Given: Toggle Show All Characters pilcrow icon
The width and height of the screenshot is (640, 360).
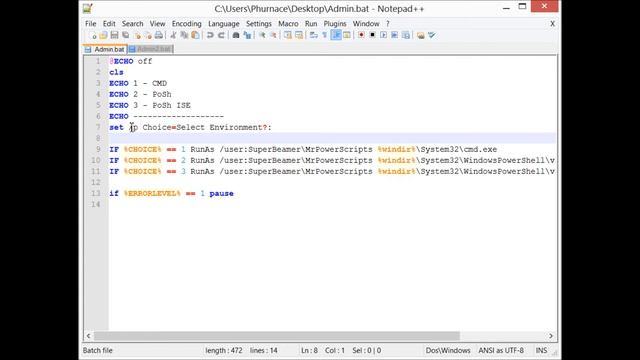Looking at the screenshot, I should click(325, 36).
